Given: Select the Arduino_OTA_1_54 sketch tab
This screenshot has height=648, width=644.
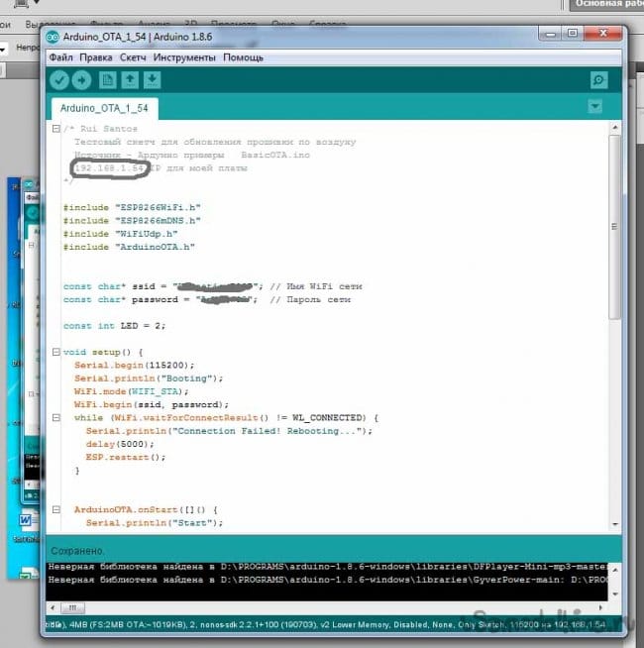Looking at the screenshot, I should tap(103, 107).
